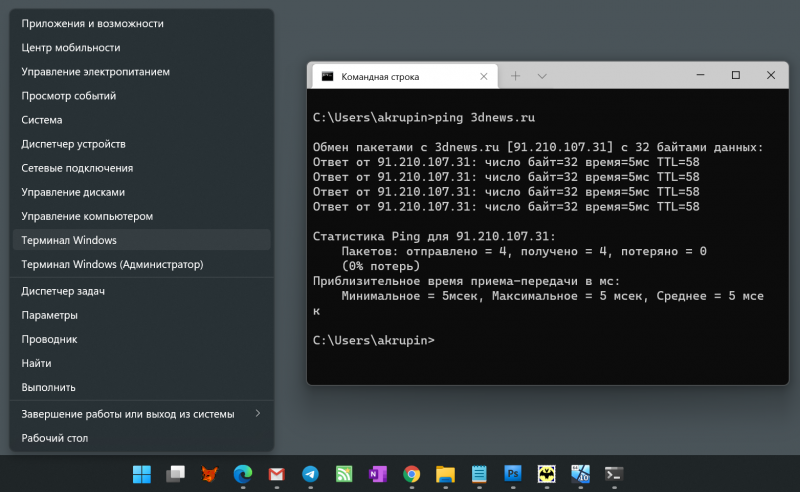
Task: Launch Microsoft Edge from the taskbar
Action: pos(243,474)
